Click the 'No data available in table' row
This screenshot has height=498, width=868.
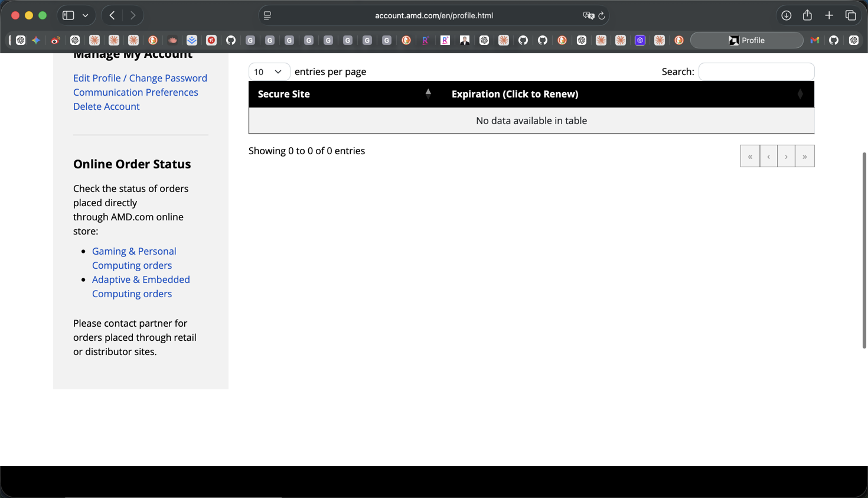pyautogui.click(x=531, y=121)
